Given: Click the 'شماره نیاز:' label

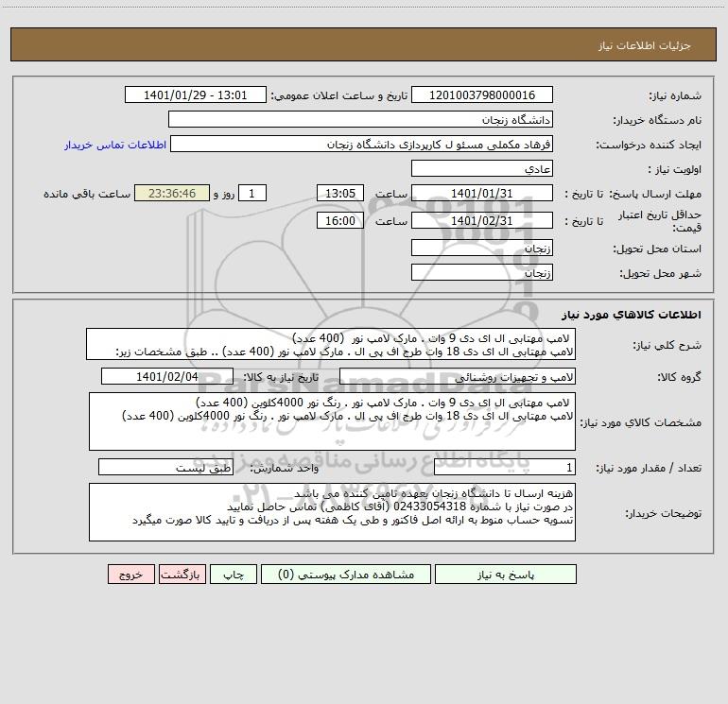Looking at the screenshot, I should [x=675, y=95].
